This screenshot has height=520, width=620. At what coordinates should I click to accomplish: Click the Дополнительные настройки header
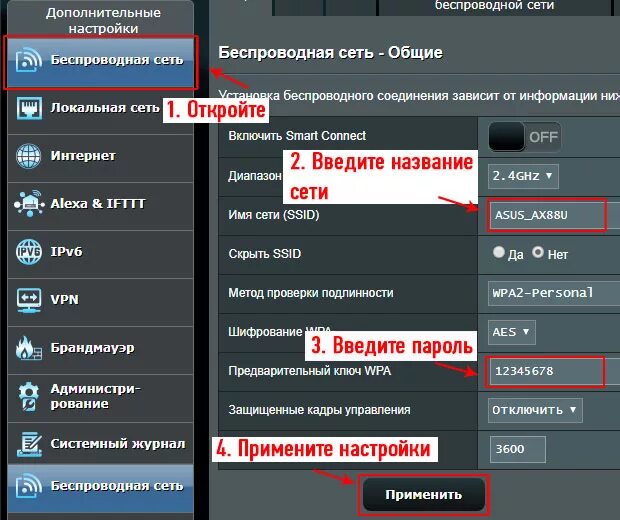click(x=103, y=21)
